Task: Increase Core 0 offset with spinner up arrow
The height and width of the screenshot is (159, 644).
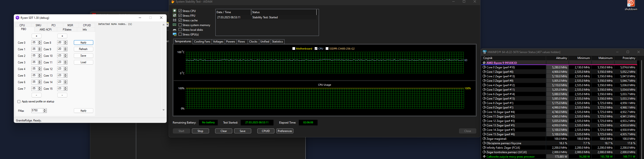Action: pyautogui.click(x=40, y=42)
